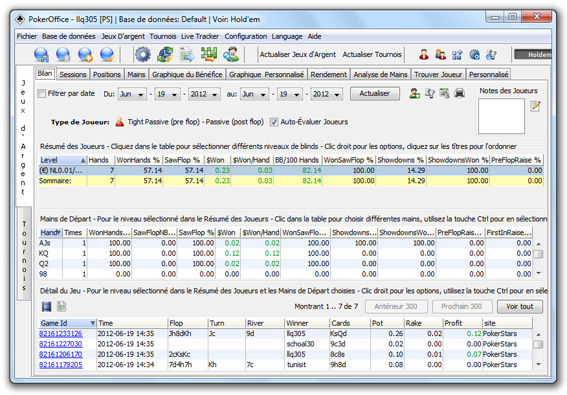The image size is (567, 395).
Task: Switch to the Analyse de Mains tab
Action: pyautogui.click(x=380, y=75)
